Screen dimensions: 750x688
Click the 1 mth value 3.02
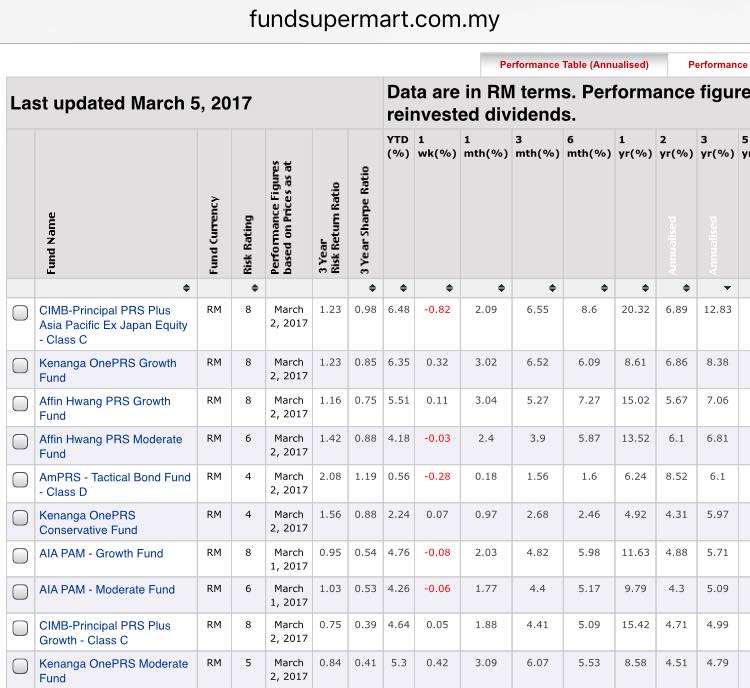coord(486,362)
